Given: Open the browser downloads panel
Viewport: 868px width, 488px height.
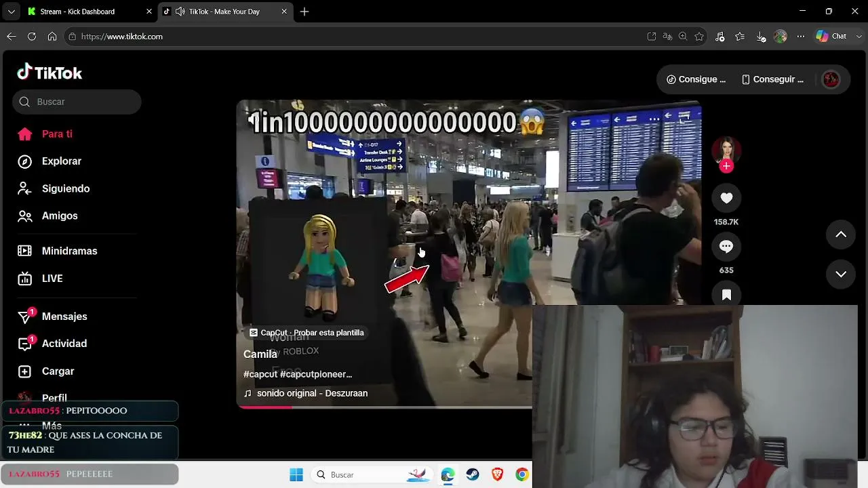Looking at the screenshot, I should [761, 37].
